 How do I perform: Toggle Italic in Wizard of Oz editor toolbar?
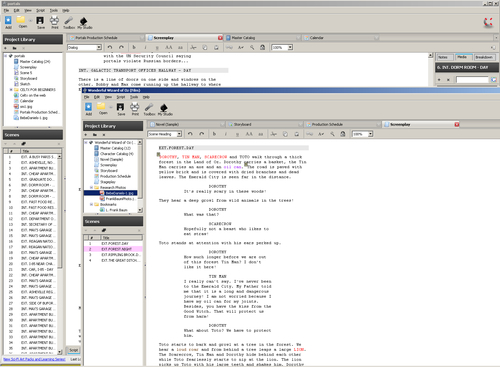pyautogui.click(x=226, y=134)
